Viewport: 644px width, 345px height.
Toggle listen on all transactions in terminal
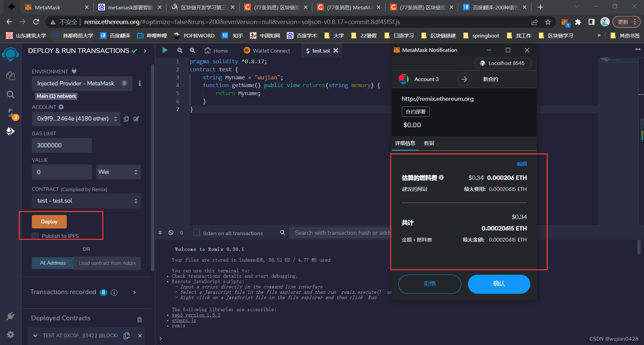pyautogui.click(x=196, y=232)
